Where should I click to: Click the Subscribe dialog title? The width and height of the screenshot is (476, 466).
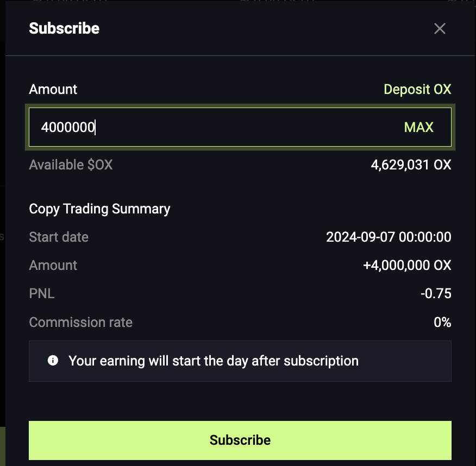[64, 28]
